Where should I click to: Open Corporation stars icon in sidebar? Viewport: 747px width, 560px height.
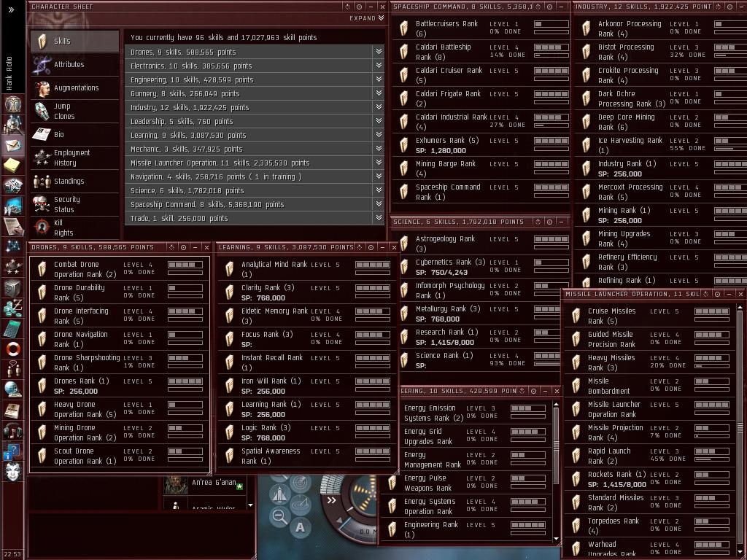point(12,267)
